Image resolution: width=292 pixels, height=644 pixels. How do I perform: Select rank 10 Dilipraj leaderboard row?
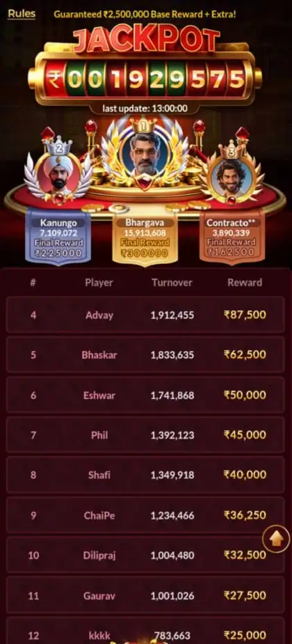pyautogui.click(x=145, y=556)
